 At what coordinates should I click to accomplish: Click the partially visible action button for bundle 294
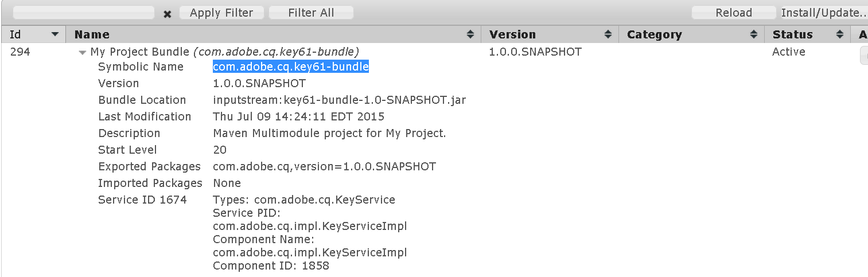point(864,54)
